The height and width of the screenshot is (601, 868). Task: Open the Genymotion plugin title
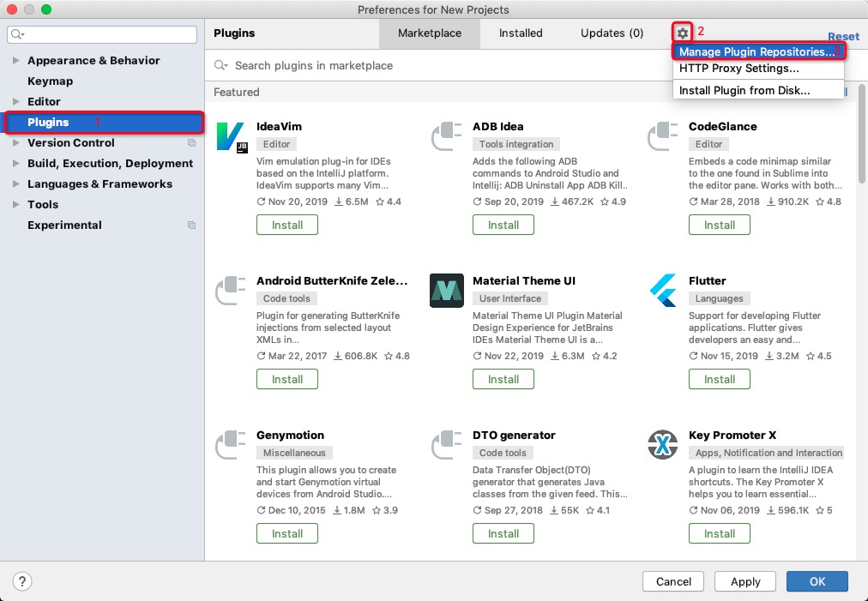290,435
